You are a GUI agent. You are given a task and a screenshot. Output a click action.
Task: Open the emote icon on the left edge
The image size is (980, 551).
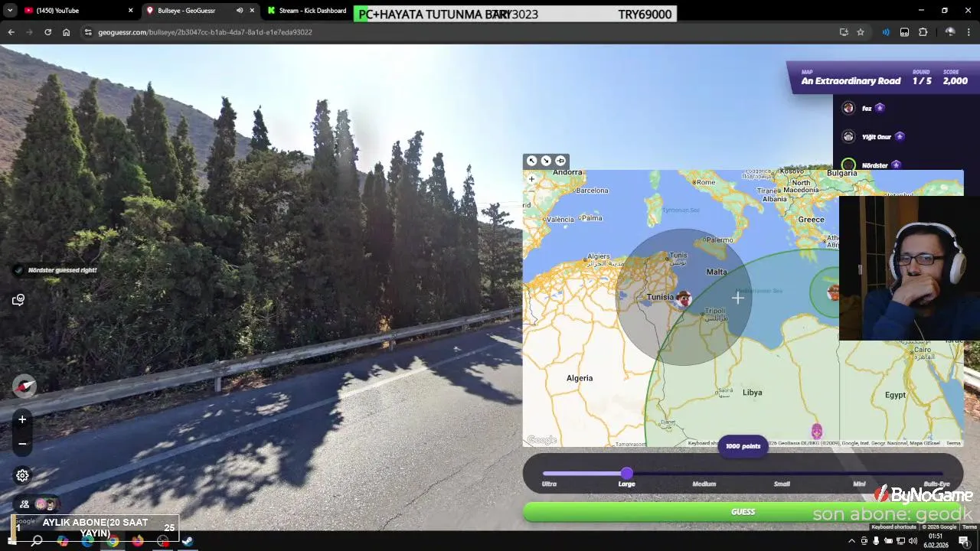point(18,300)
